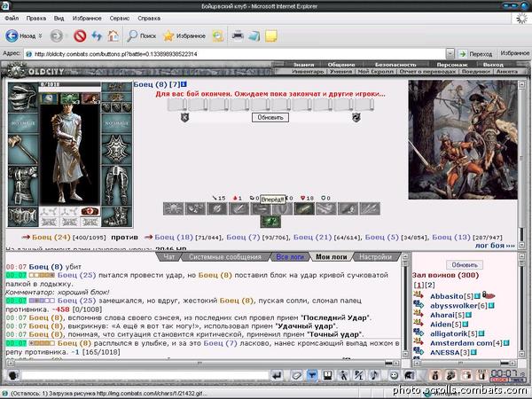Click page [2] of warriors list

tap(429, 285)
